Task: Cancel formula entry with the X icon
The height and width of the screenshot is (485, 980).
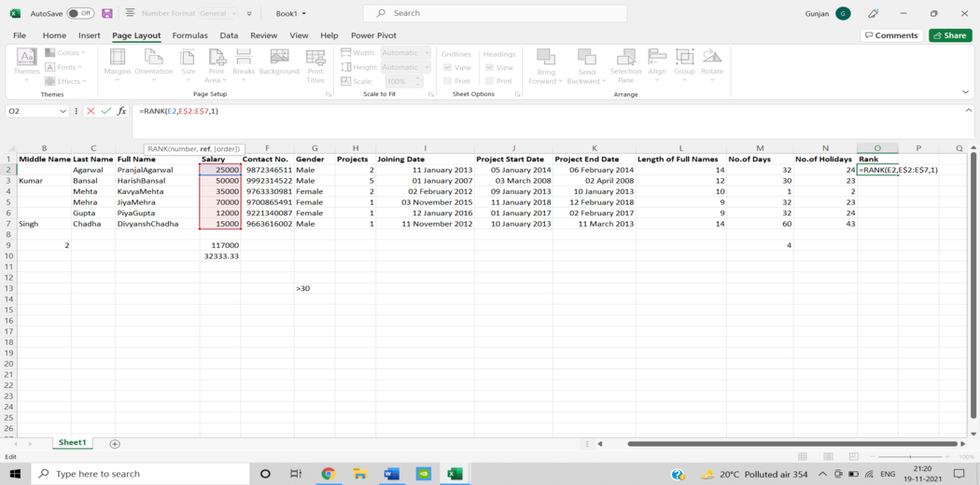Action: (x=91, y=111)
